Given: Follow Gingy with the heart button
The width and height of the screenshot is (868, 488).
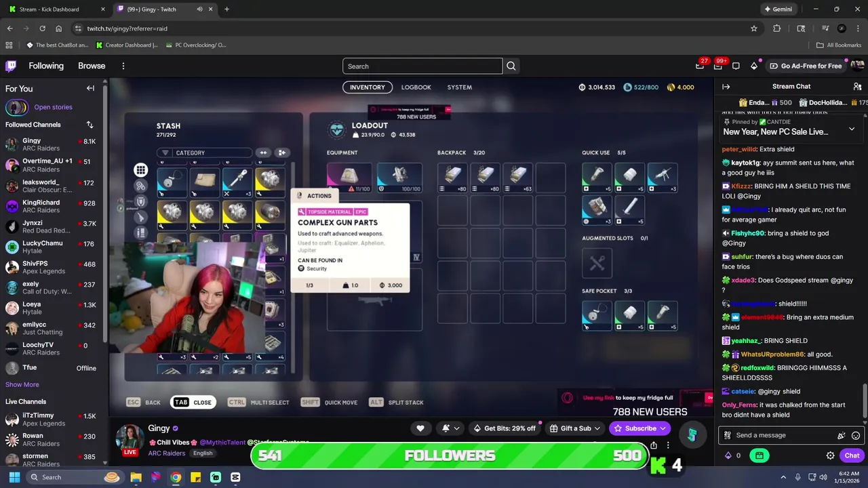Looking at the screenshot, I should [x=420, y=428].
